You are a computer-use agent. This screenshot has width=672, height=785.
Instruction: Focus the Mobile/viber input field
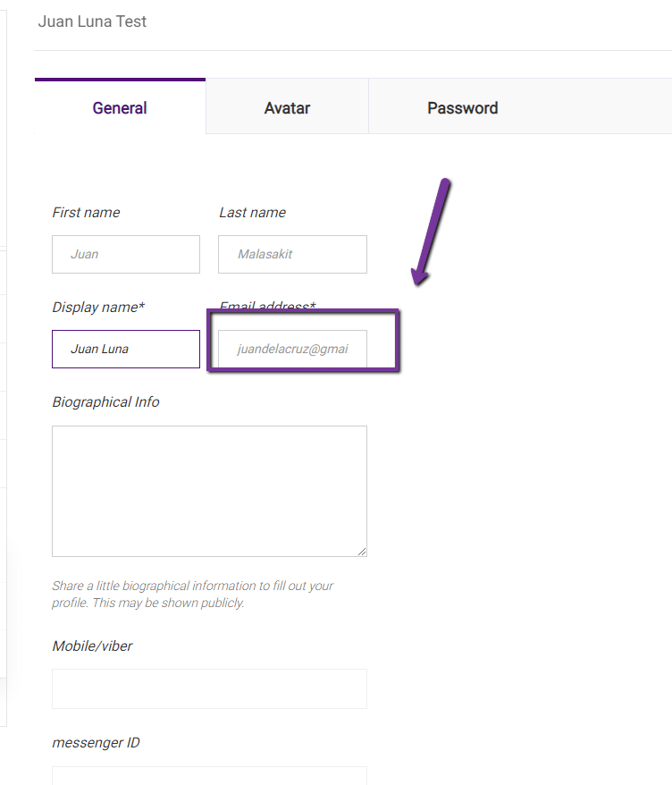(209, 689)
